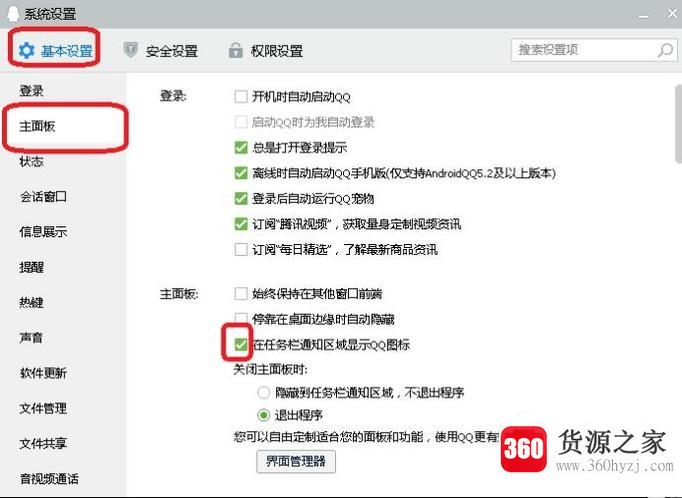Switch to 权限设置 tab

(265, 51)
